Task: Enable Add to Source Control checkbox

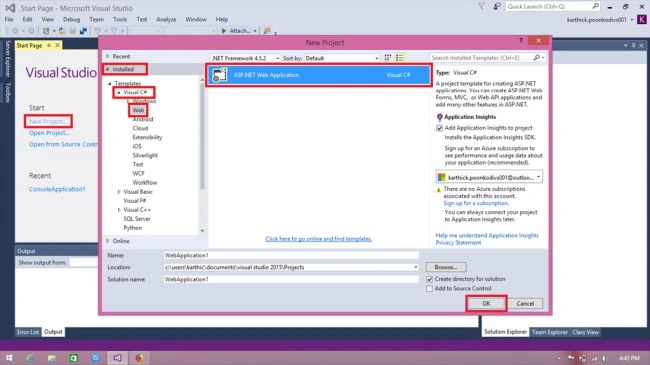Action: point(429,288)
